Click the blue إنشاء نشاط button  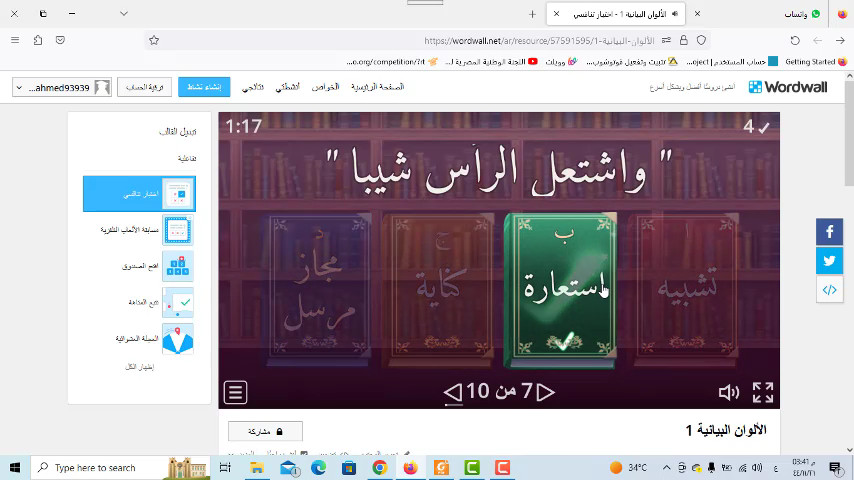click(x=204, y=87)
